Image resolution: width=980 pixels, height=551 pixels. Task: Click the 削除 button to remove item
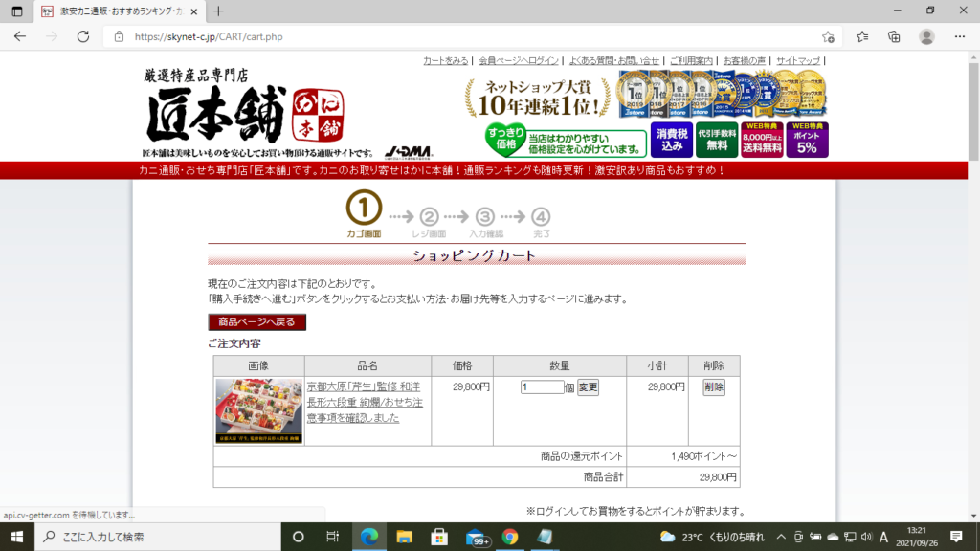point(714,387)
